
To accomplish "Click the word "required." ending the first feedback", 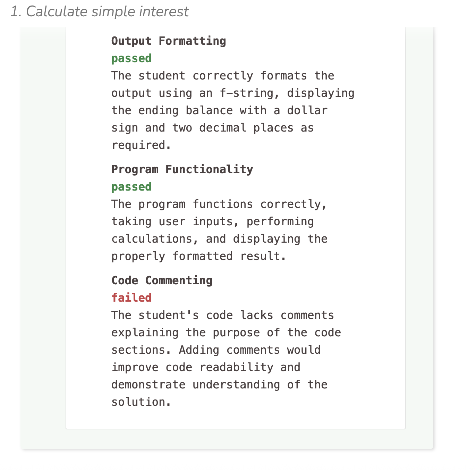I will click(x=141, y=145).
